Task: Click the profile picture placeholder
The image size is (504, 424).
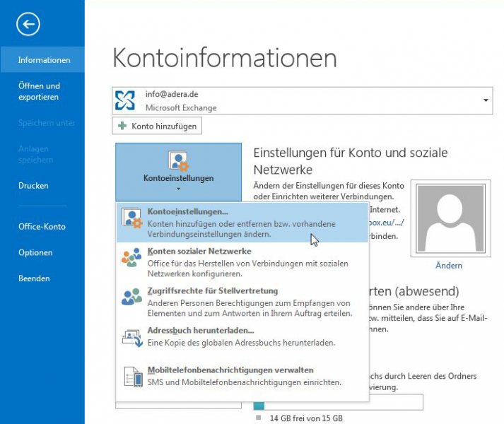Action: [450, 218]
